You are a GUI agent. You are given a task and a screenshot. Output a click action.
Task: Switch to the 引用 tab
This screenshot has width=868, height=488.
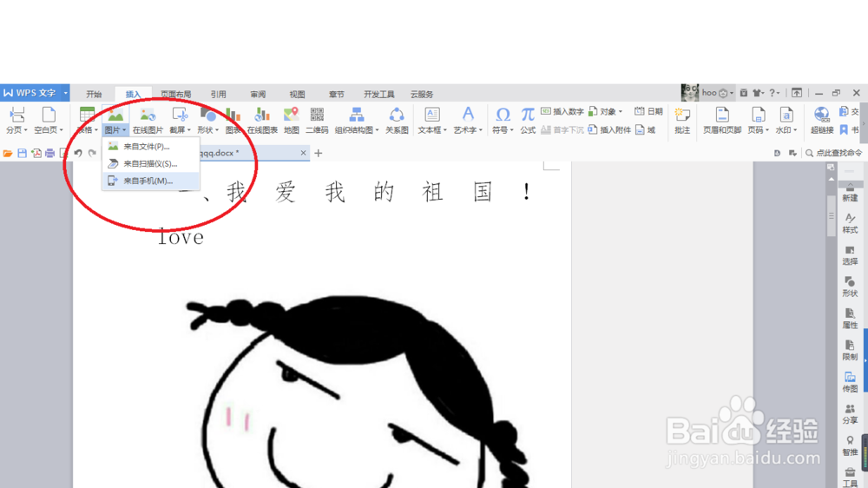coord(218,95)
